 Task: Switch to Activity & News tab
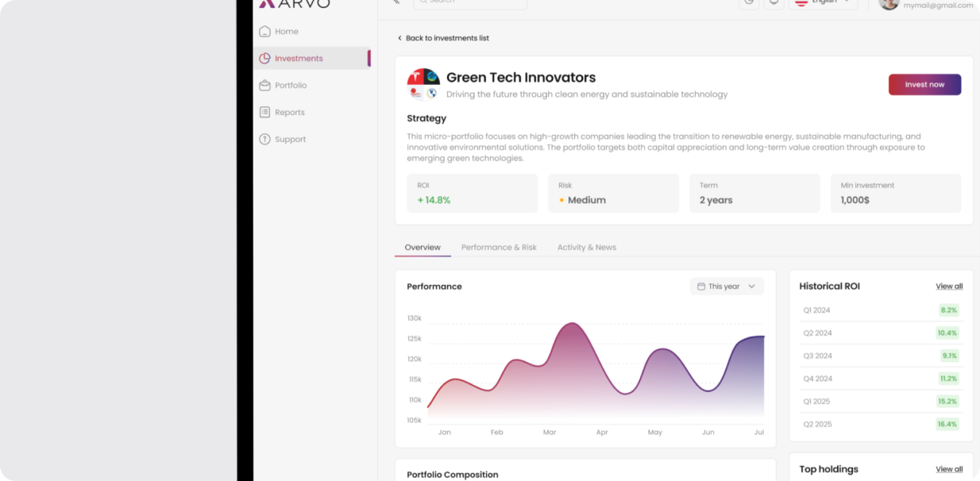587,248
